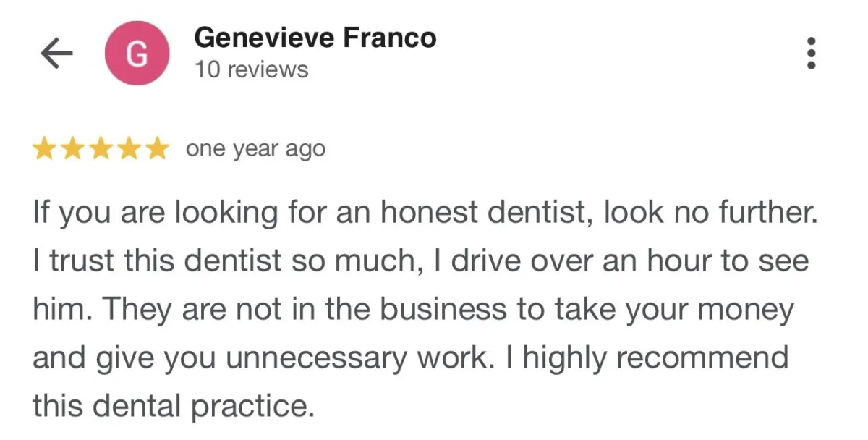This screenshot has width=868, height=440.
Task: Go back using the left arrow
Action: tap(57, 54)
